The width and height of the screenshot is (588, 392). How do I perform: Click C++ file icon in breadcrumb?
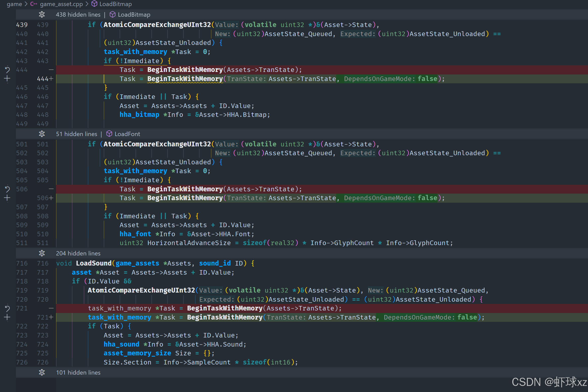(x=34, y=4)
